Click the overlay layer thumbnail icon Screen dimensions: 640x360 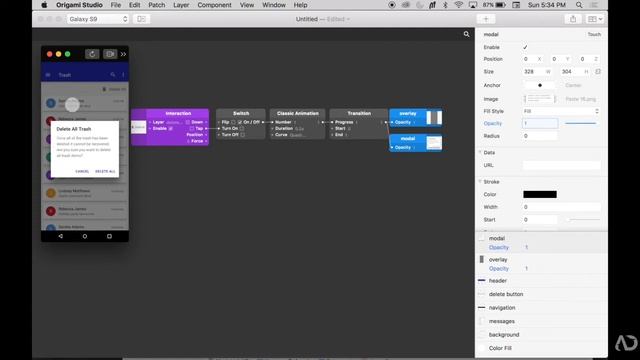coord(482,259)
